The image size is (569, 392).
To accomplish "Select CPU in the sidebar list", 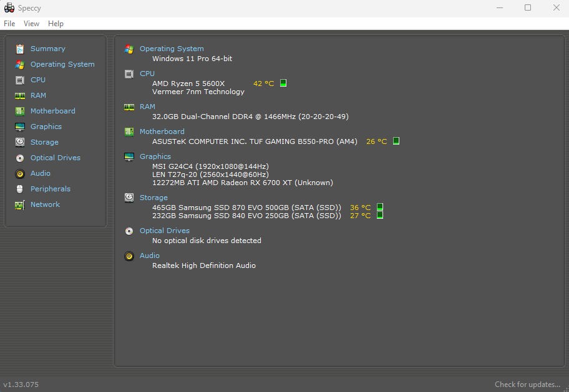I will [x=37, y=80].
